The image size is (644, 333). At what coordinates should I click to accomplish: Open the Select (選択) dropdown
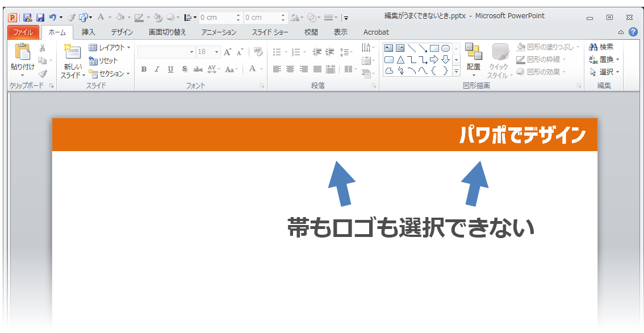tap(604, 72)
